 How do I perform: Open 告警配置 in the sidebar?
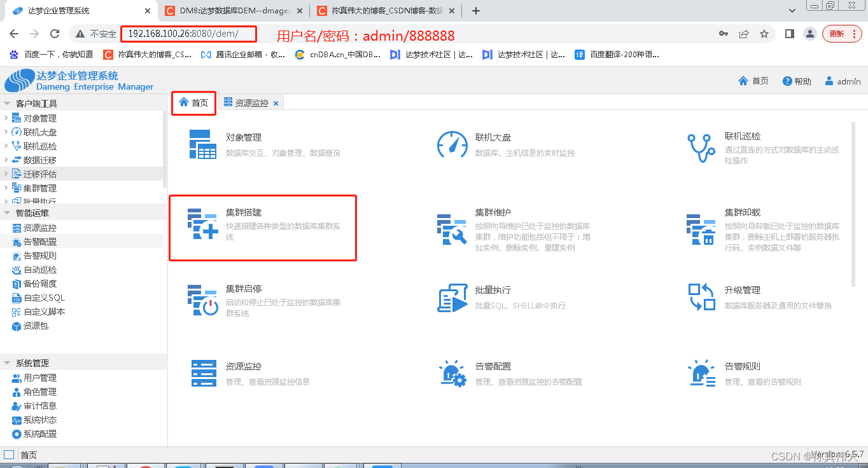click(40, 242)
